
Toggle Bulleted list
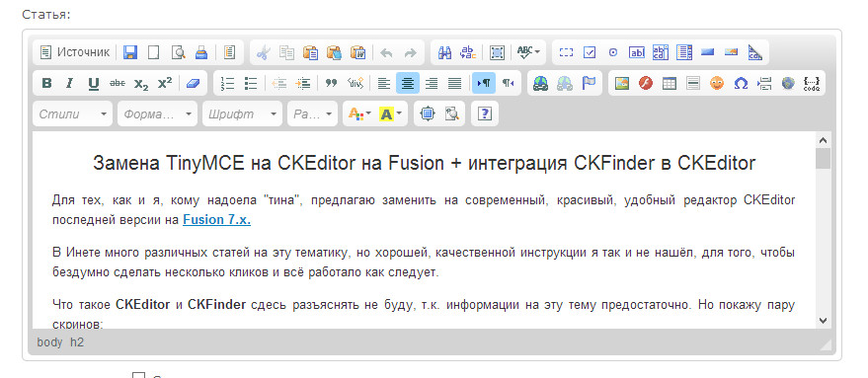[x=251, y=83]
